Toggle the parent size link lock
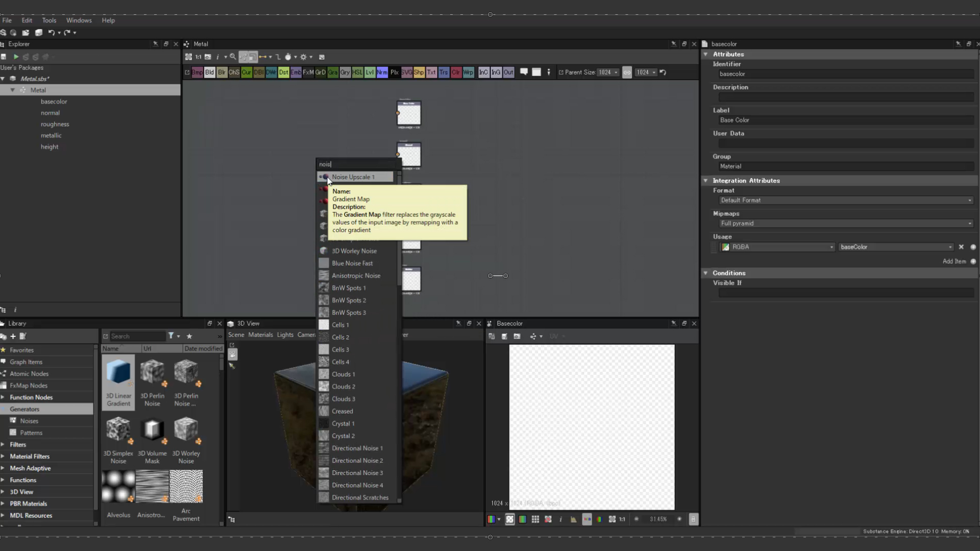The image size is (980, 551). pyautogui.click(x=627, y=72)
